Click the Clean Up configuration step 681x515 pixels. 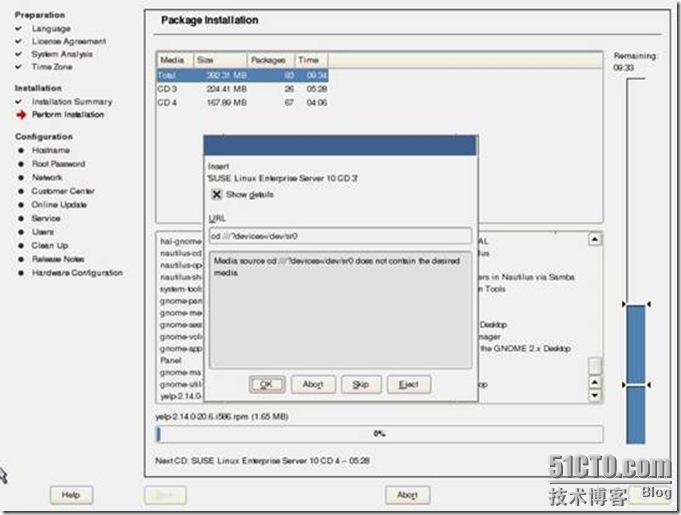[x=50, y=245]
